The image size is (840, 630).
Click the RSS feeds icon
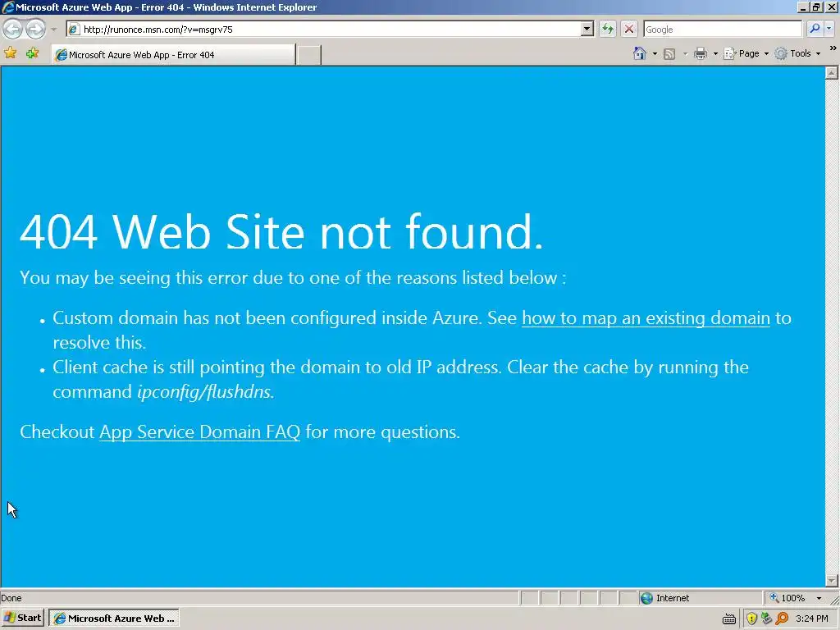pos(669,53)
